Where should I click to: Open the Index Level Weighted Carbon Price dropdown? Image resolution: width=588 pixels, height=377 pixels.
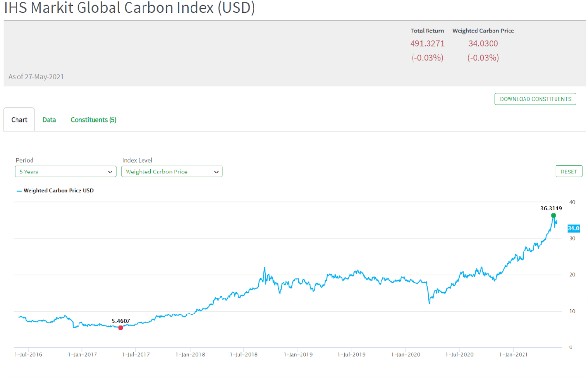pos(172,172)
